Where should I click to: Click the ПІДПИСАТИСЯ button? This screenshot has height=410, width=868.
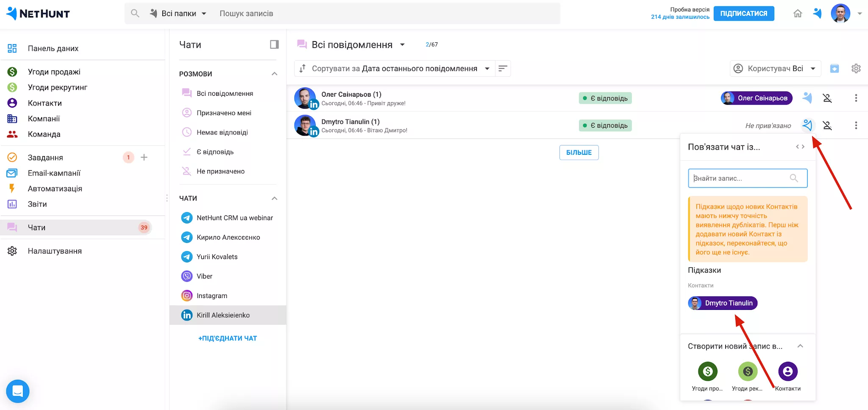click(x=744, y=14)
